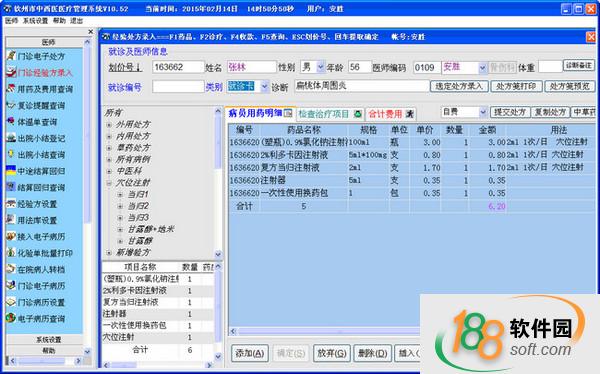The width and height of the screenshot is (600, 374).
Task: Open 化验单批量打印 sidebar icon
Action: click(x=11, y=253)
